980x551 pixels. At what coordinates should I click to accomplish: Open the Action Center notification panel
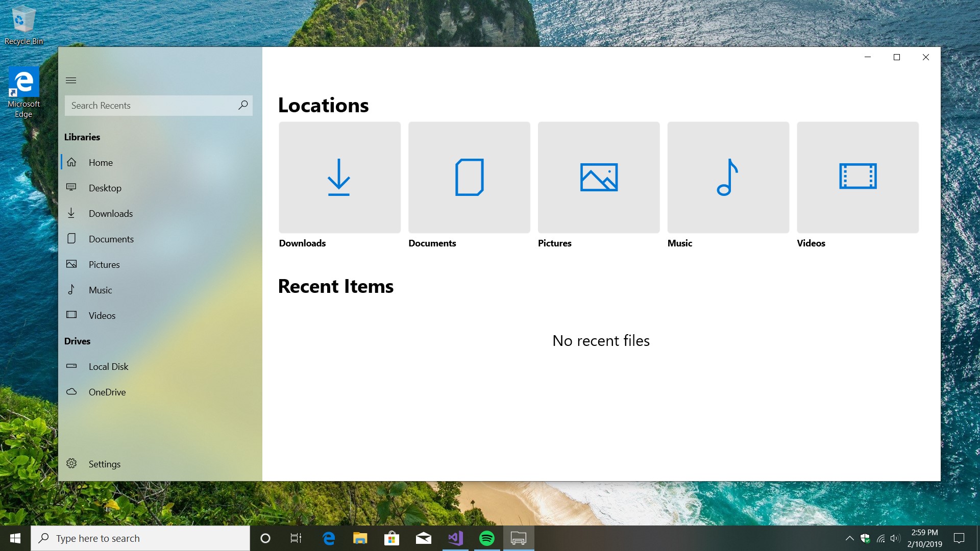click(x=958, y=538)
